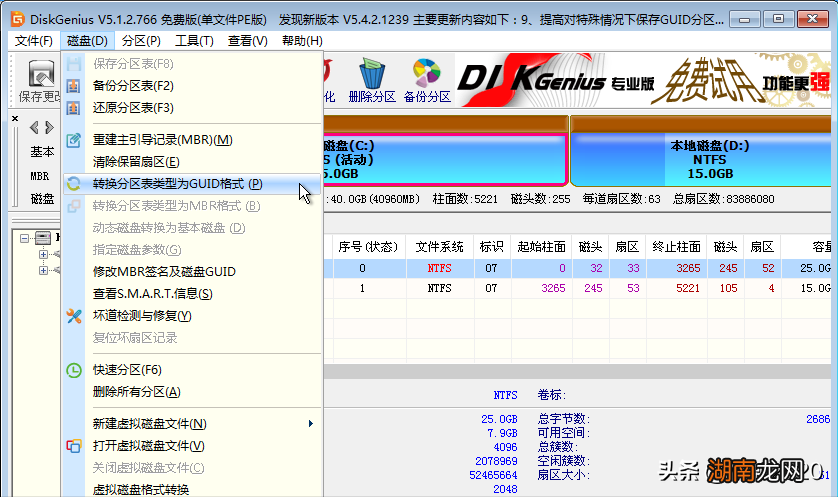
Task: Click the GUID conversion refresh icon
Action: (x=73, y=184)
